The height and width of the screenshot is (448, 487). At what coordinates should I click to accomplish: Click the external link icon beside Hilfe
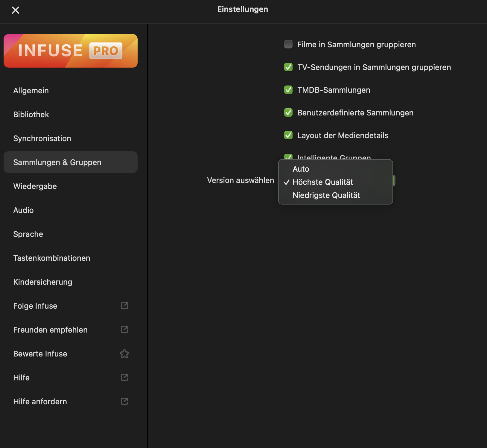coord(124,377)
